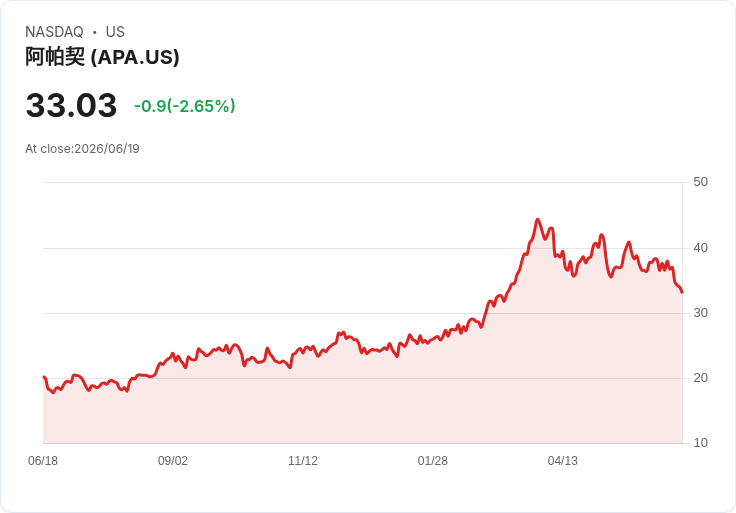Click the 40 y-axis value label
This screenshot has height=513, width=736.
tap(700, 248)
